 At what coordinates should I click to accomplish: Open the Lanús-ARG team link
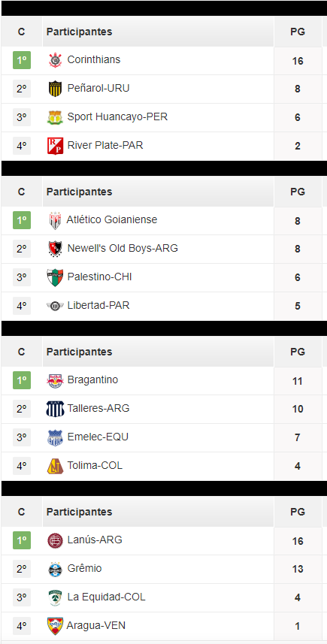click(95, 540)
